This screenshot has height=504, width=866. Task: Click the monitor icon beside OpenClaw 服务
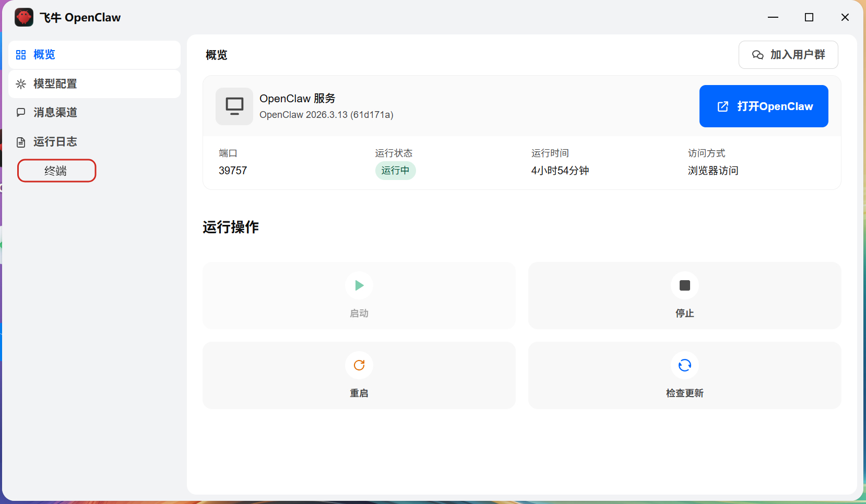pos(234,106)
